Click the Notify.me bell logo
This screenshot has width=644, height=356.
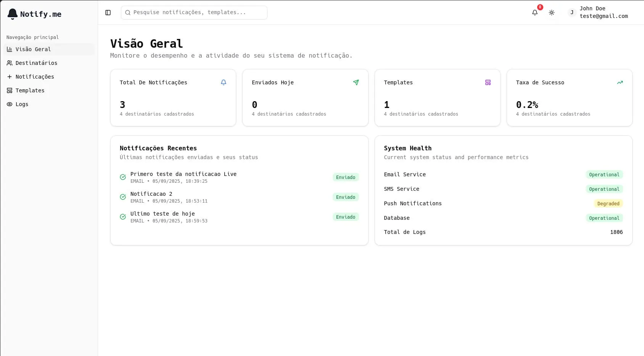click(x=13, y=14)
